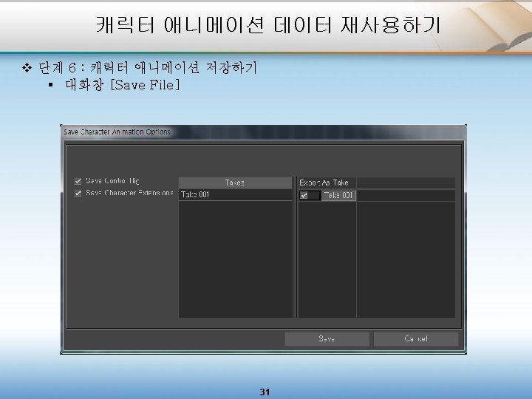Image resolution: width=532 pixels, height=399 pixels.
Task: Uncheck the Export As Take checkbox for Take 001
Action: (x=304, y=195)
